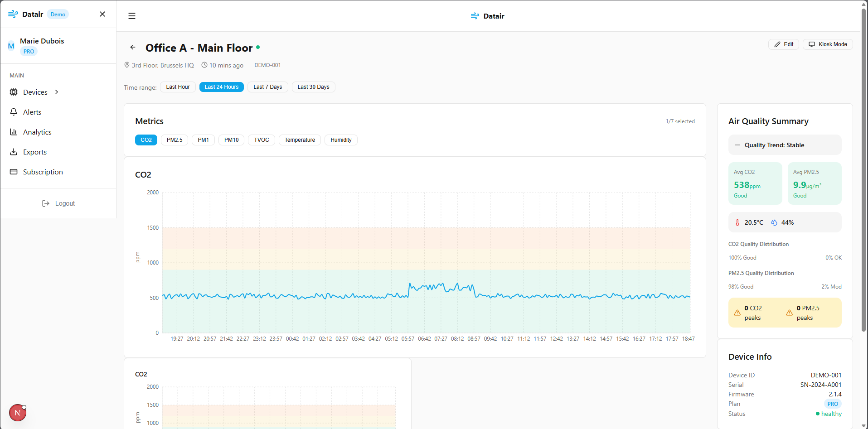Viewport: 868px width, 429px height.
Task: Expand the Devices submenu chevron
Action: pyautogui.click(x=57, y=92)
